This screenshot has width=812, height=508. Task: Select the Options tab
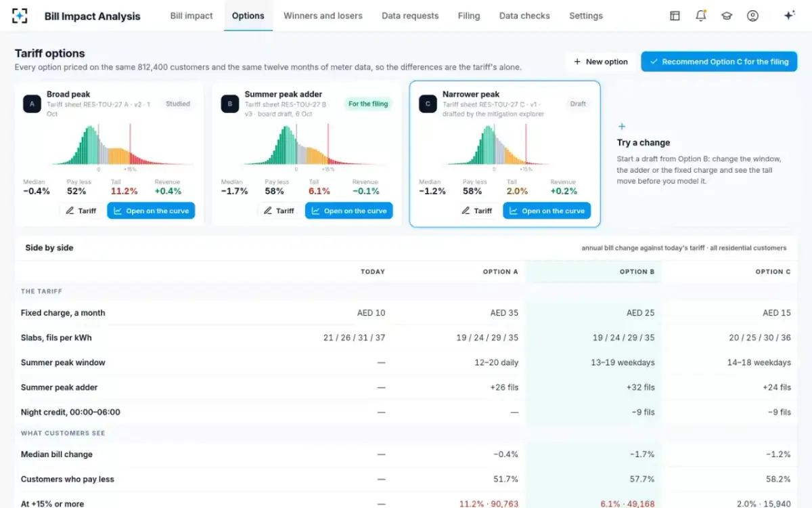click(248, 16)
